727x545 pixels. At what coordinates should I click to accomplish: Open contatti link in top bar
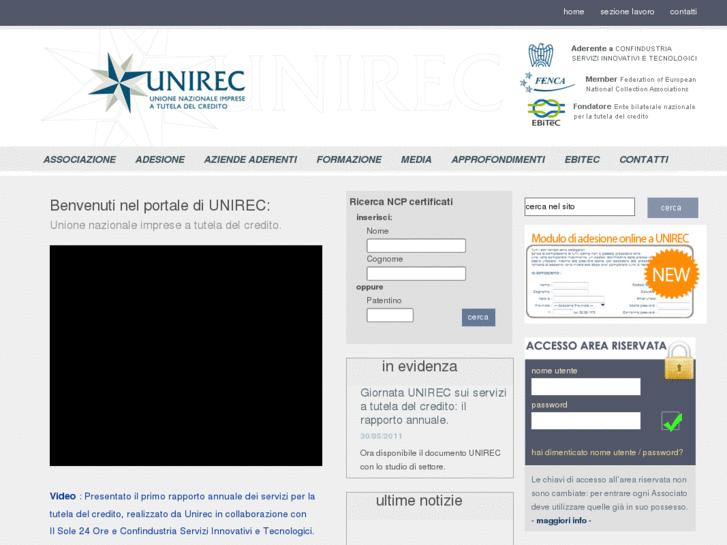pyautogui.click(x=683, y=12)
